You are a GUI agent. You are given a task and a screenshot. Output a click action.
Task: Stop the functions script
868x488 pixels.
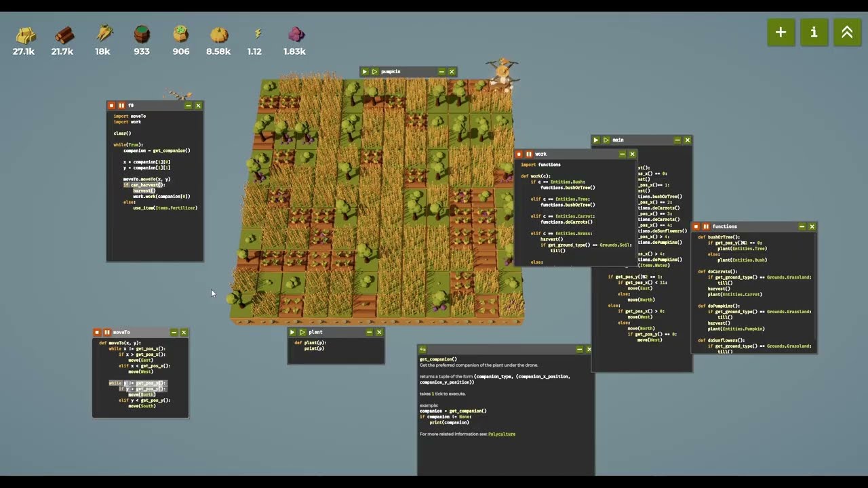click(x=696, y=226)
